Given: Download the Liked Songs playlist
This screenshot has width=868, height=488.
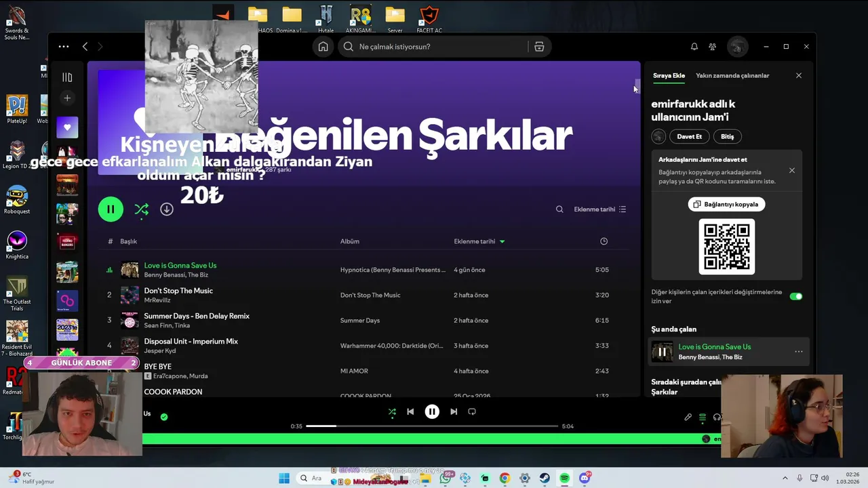Looking at the screenshot, I should (x=167, y=209).
